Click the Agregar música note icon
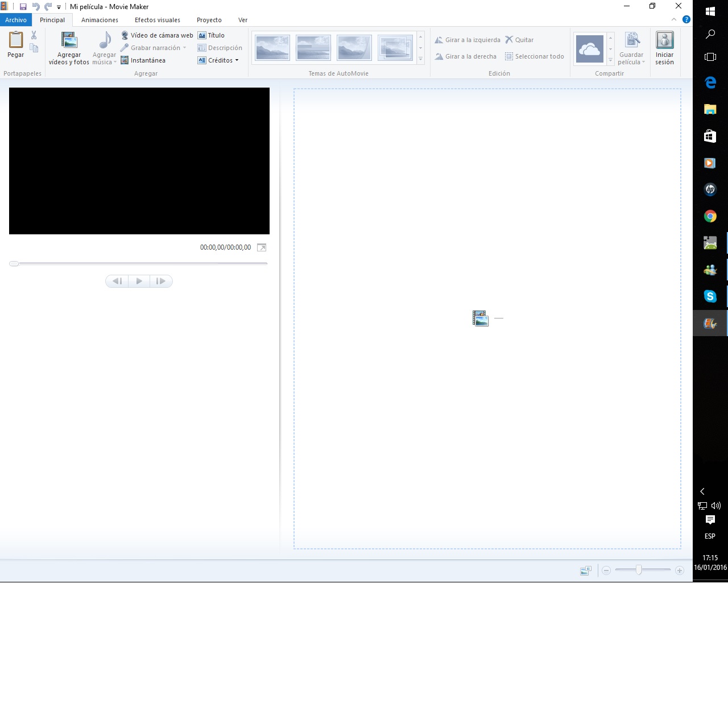Viewport: 728px width, 728px height. pos(105,41)
